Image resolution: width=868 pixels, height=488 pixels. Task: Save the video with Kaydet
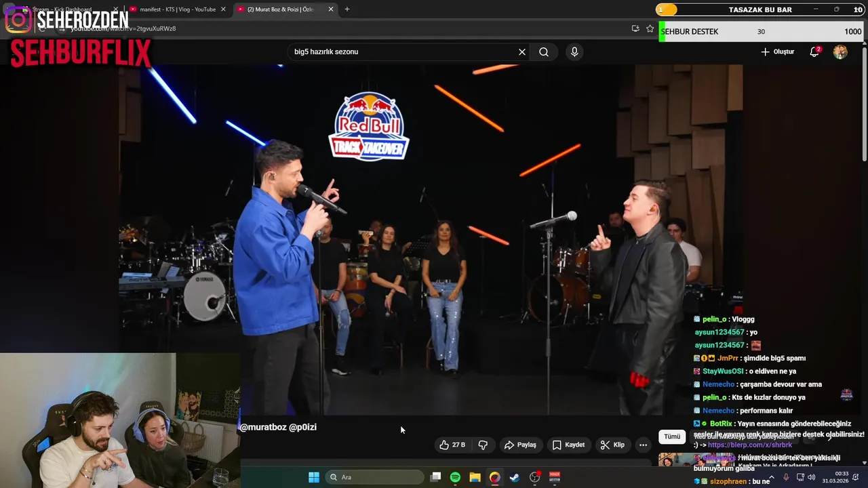click(x=568, y=445)
